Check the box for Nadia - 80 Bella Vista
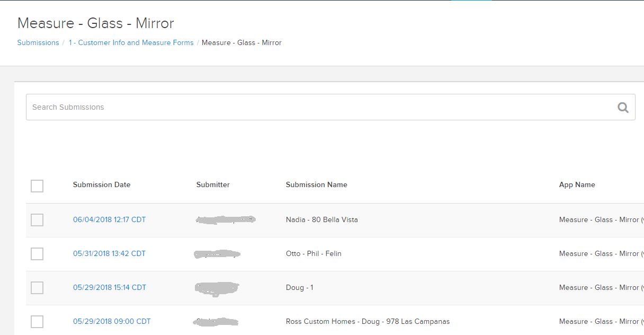Viewport: 644px width, 335px height. (x=37, y=220)
